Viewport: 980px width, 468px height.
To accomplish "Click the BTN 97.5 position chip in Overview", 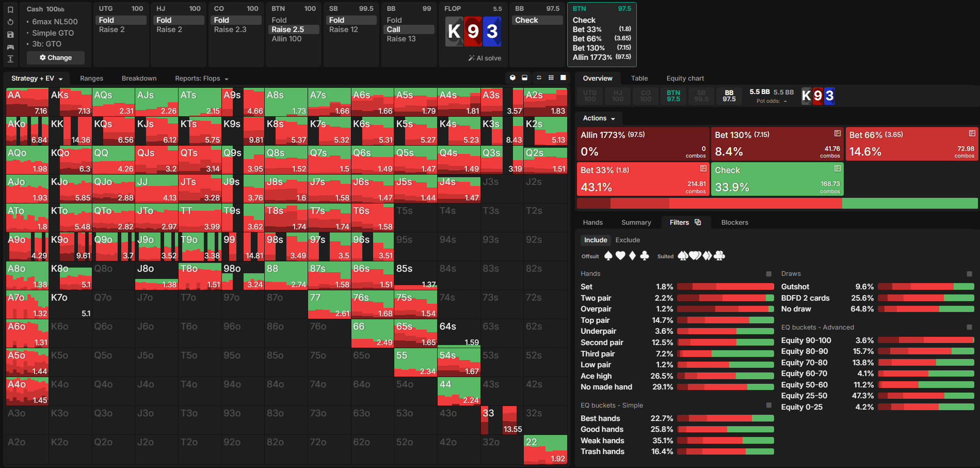I will pos(673,96).
